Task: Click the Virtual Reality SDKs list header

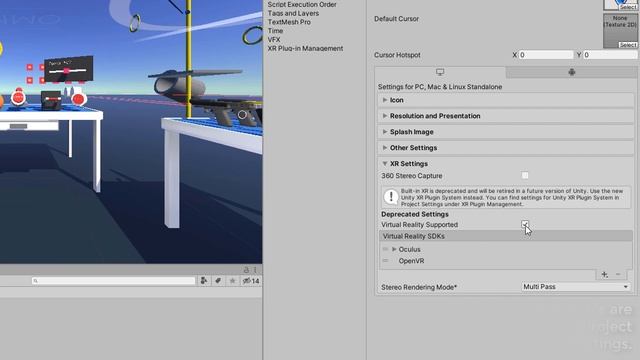Action: coord(506,236)
